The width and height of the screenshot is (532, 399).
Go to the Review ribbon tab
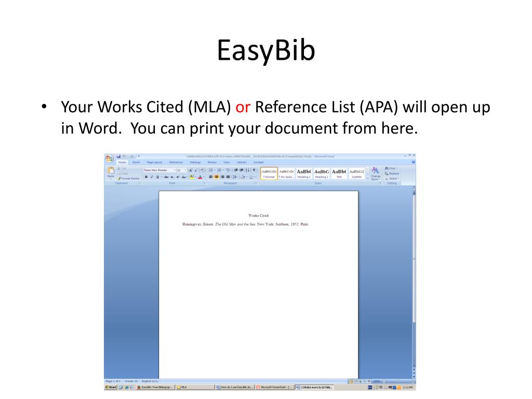[212, 163]
